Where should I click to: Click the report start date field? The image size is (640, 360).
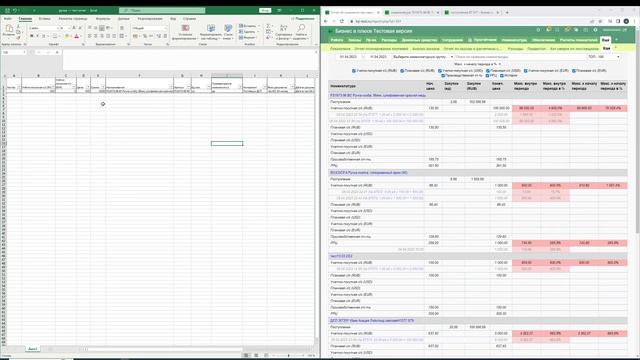pos(348,57)
